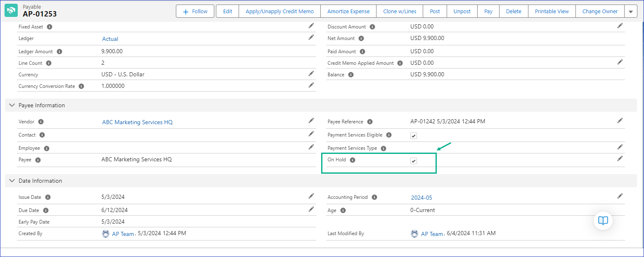Viewport: 644px width, 257px height.
Task: Uncheck the On Hold checkbox
Action: click(x=413, y=161)
